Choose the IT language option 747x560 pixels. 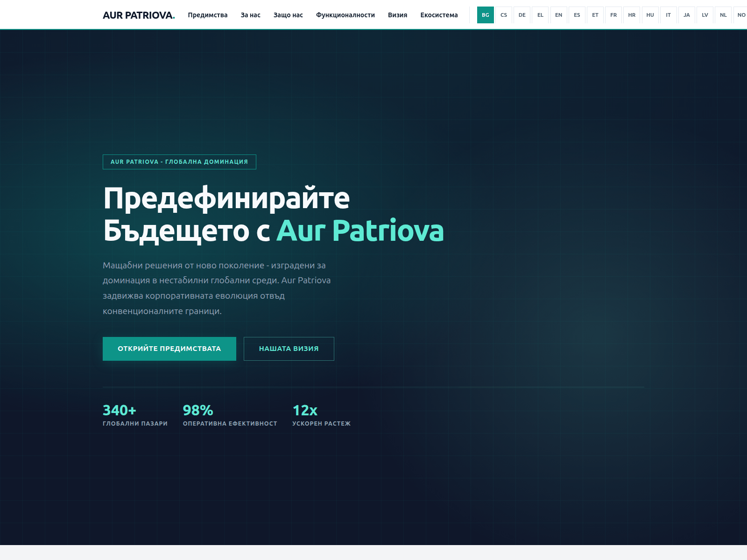(669, 15)
